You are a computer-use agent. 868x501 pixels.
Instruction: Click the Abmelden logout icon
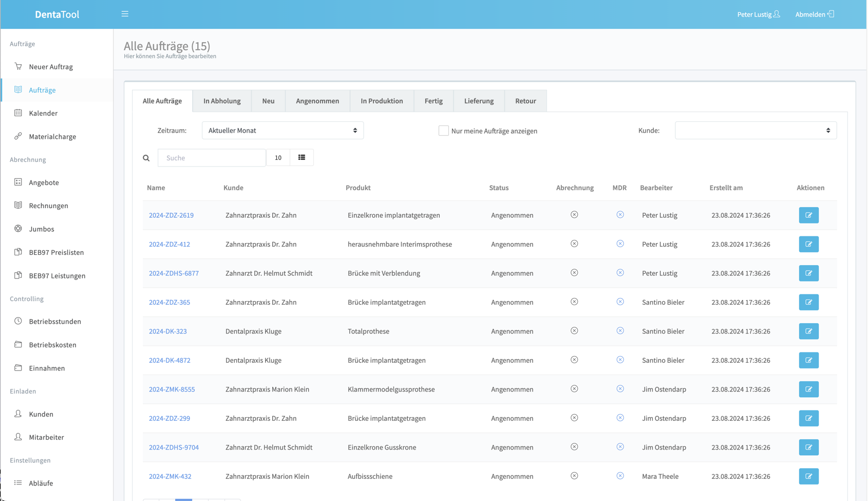831,14
